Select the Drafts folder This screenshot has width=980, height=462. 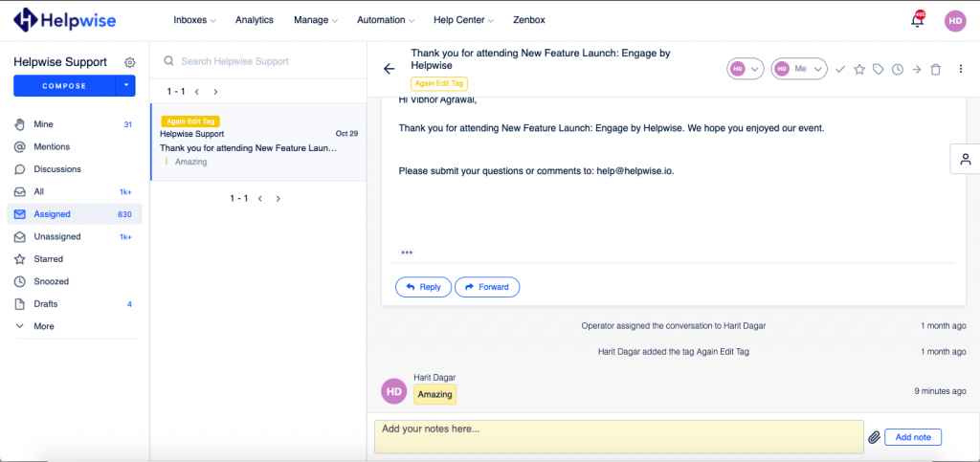tap(75, 304)
